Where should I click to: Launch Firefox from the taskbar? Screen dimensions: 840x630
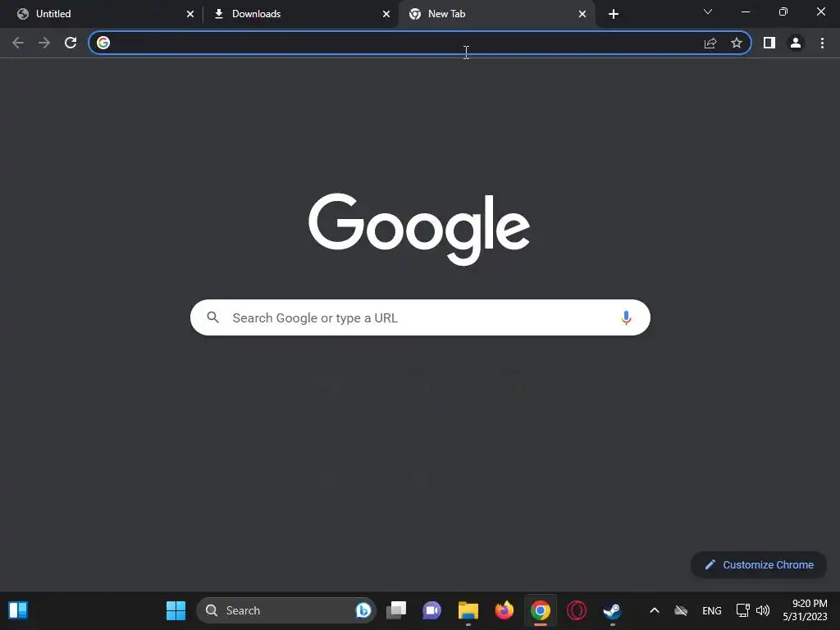coord(504,610)
